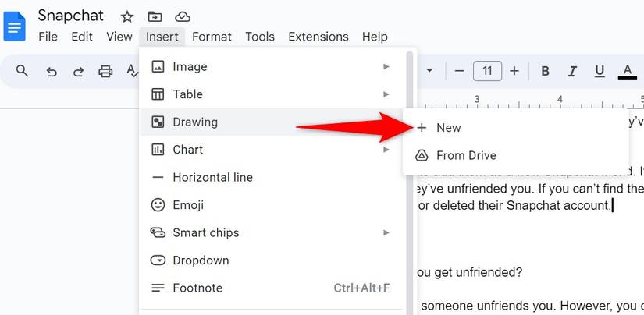Choose From Drive drawing option
This screenshot has height=315, width=644.
(x=466, y=155)
